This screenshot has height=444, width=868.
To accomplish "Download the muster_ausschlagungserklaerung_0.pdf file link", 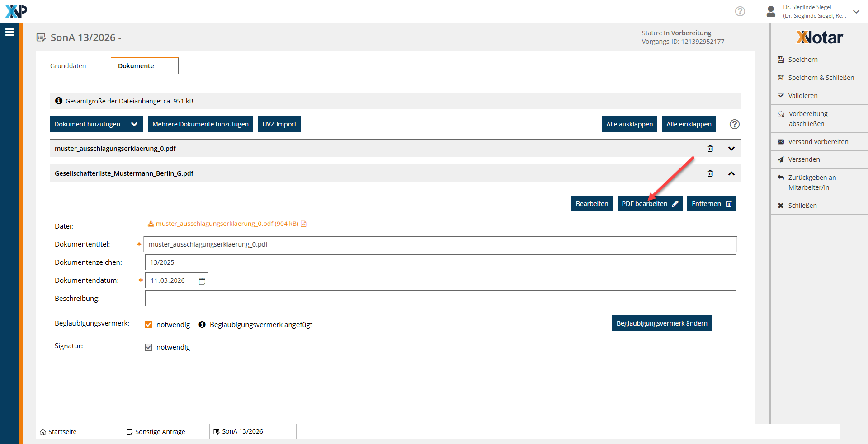I will click(227, 224).
